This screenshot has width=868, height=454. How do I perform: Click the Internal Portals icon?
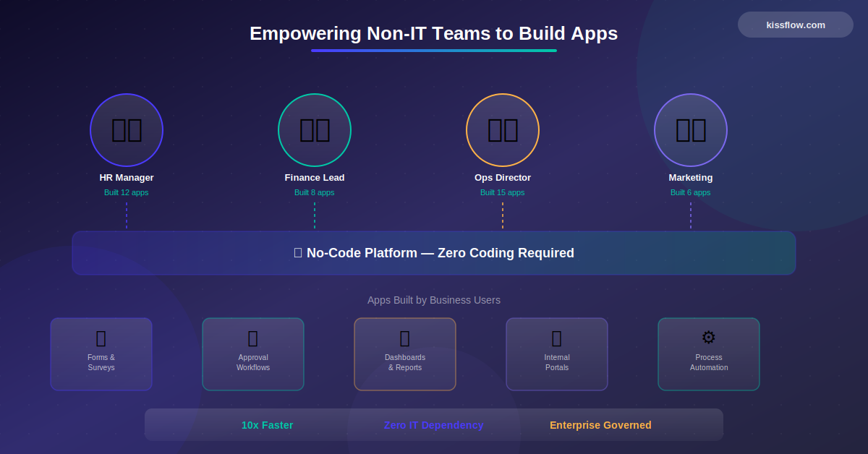point(557,338)
